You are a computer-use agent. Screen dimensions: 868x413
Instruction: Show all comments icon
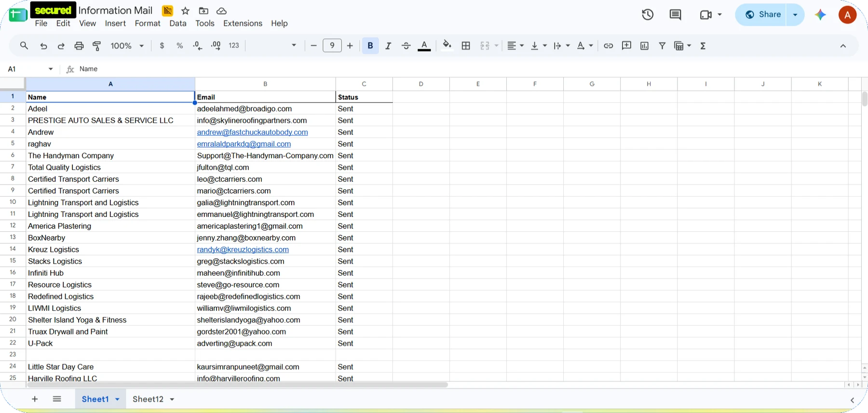pyautogui.click(x=675, y=14)
